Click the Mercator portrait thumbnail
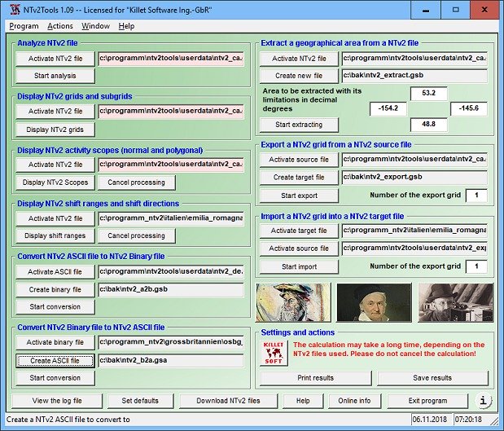Screen dimensions: 504x431 click(293, 302)
